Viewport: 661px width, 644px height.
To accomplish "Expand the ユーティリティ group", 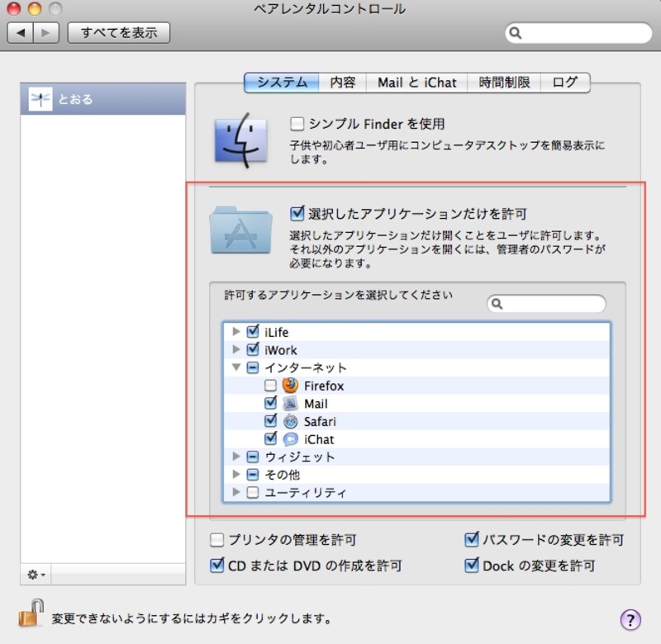I will click(237, 491).
